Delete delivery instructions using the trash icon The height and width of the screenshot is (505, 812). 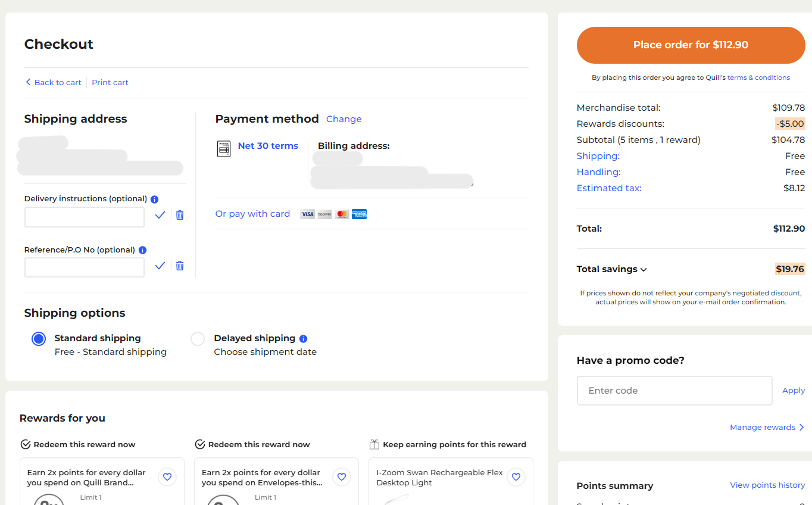point(180,215)
